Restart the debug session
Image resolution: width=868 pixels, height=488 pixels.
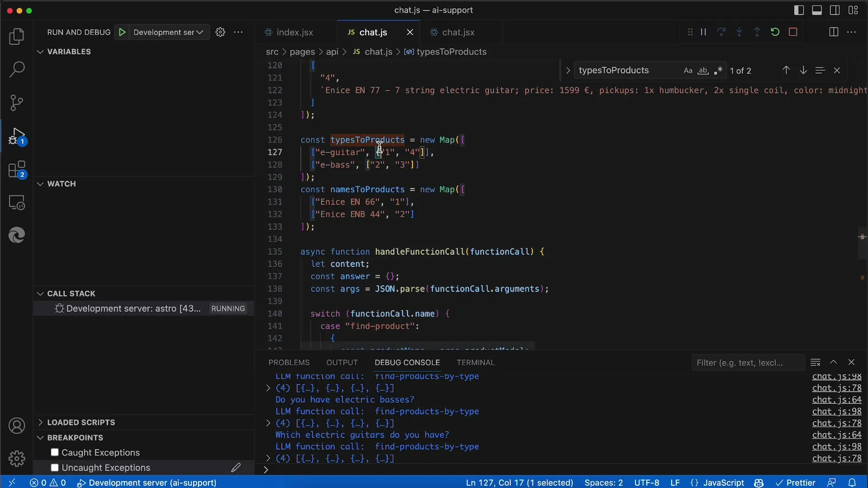775,32
